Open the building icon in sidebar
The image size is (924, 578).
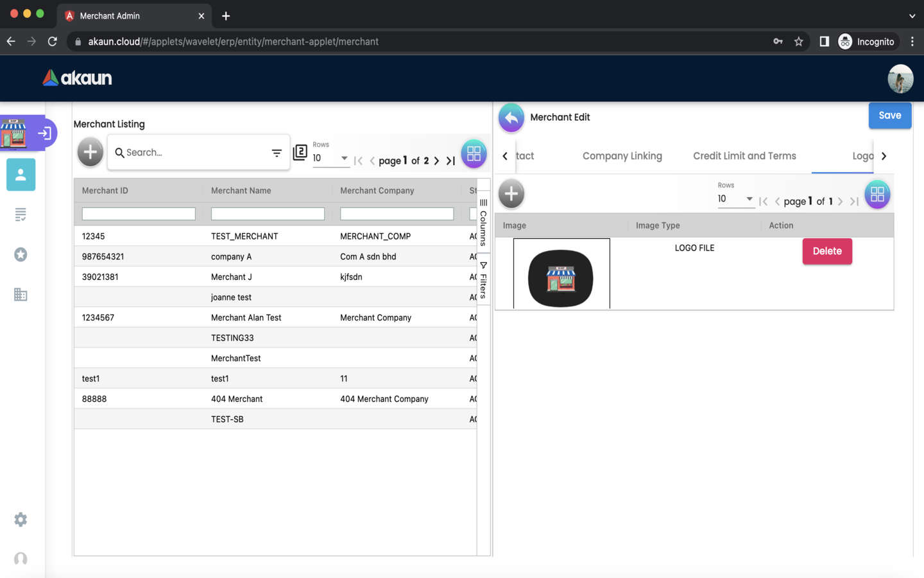21,295
